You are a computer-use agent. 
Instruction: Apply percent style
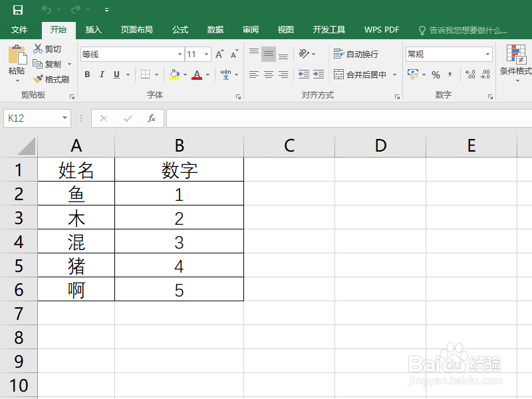[436, 74]
